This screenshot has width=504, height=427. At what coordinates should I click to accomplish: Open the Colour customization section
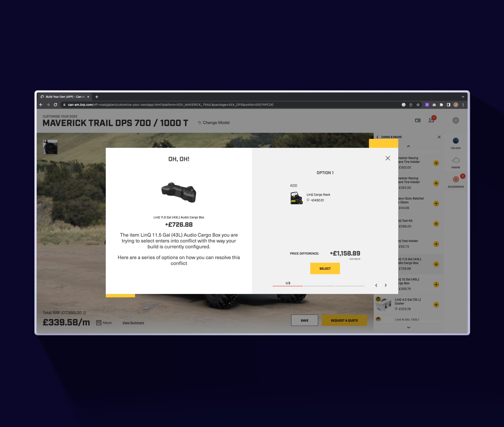(x=456, y=143)
